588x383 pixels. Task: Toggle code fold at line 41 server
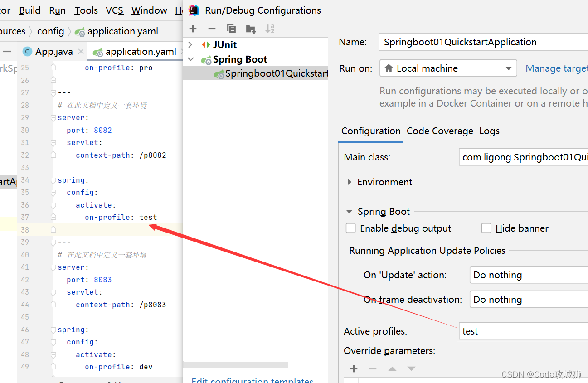53,267
